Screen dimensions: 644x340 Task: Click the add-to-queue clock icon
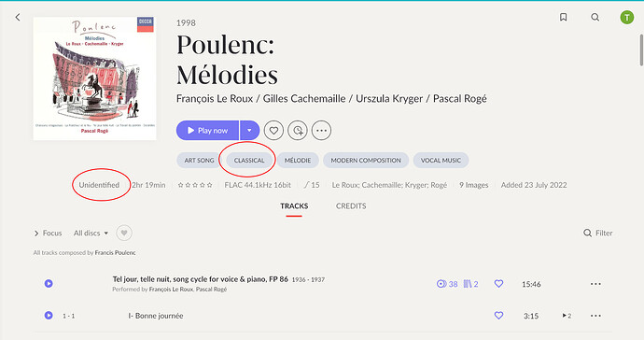tap(298, 131)
